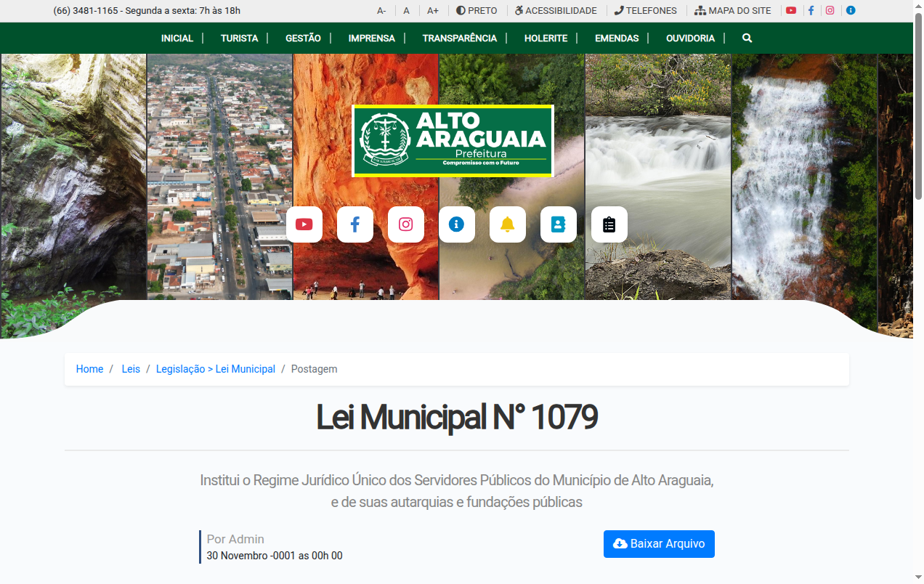
Task: Open GESTÃO menu item
Action: [x=304, y=38]
